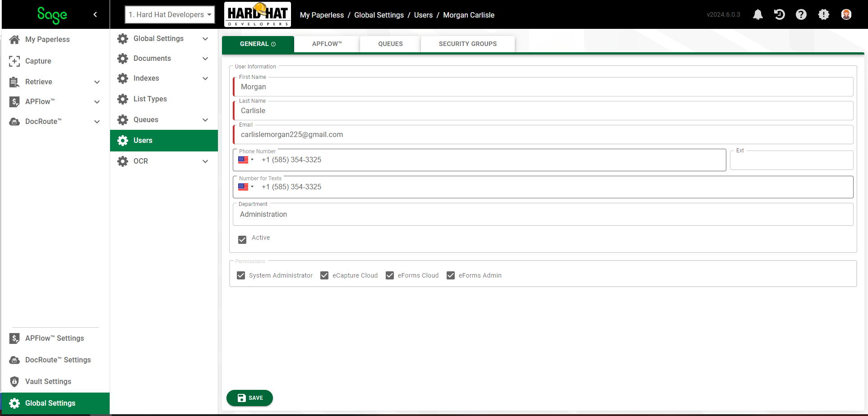Toggle the Active checkbox

click(242, 239)
